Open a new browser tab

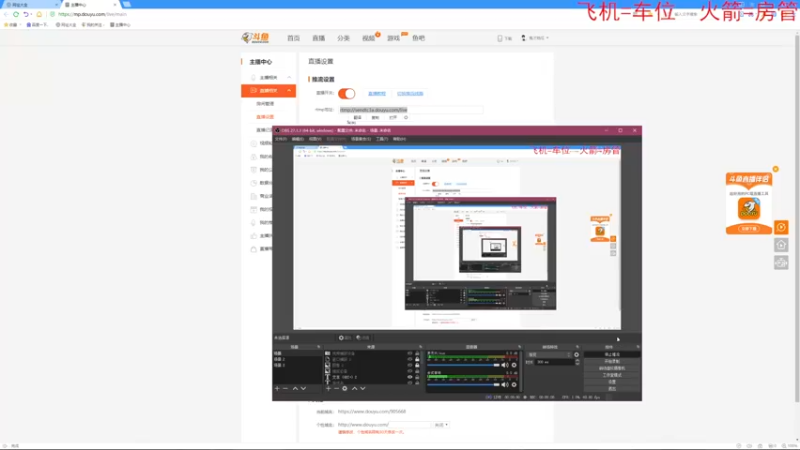click(x=127, y=4)
